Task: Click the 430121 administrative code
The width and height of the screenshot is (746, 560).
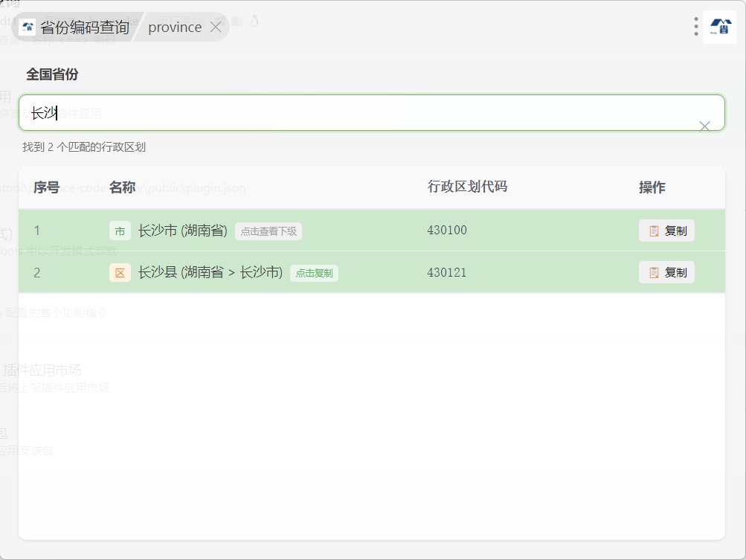Action: (x=447, y=272)
